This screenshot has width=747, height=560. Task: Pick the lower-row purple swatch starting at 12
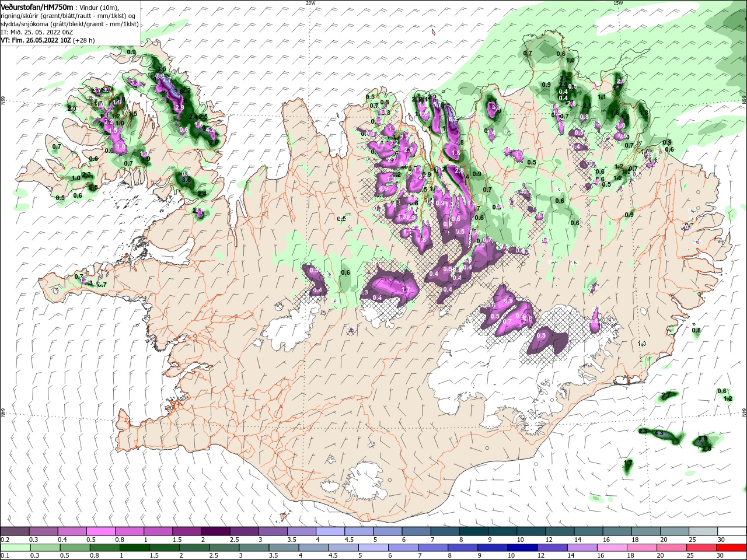click(x=552, y=548)
